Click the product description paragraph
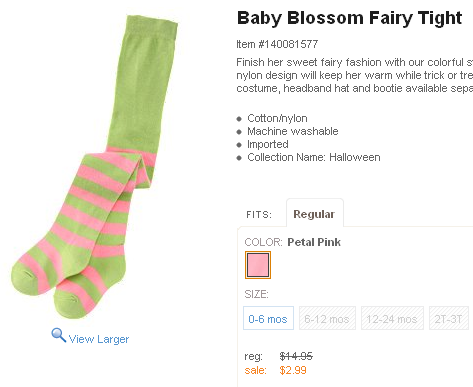The height and width of the screenshot is (387, 473). pyautogui.click(x=355, y=75)
